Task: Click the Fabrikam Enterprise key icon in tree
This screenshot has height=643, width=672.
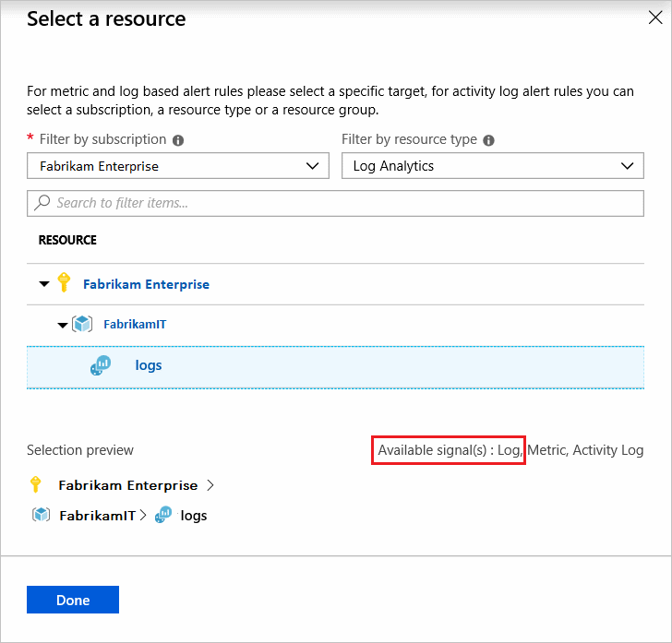Action: pyautogui.click(x=64, y=283)
